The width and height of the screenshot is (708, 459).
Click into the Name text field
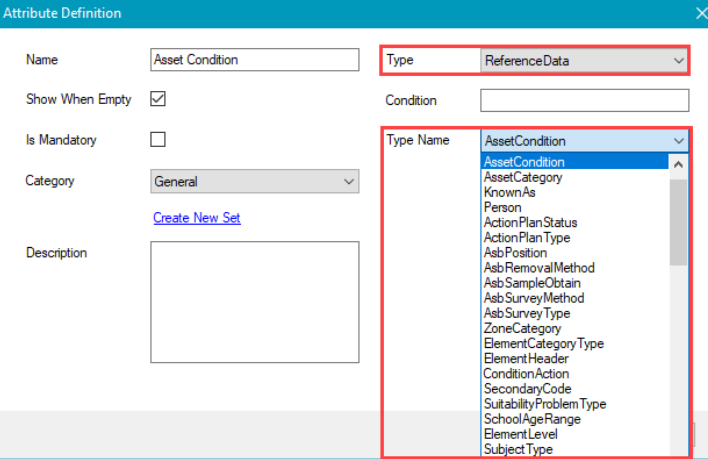[254, 60]
